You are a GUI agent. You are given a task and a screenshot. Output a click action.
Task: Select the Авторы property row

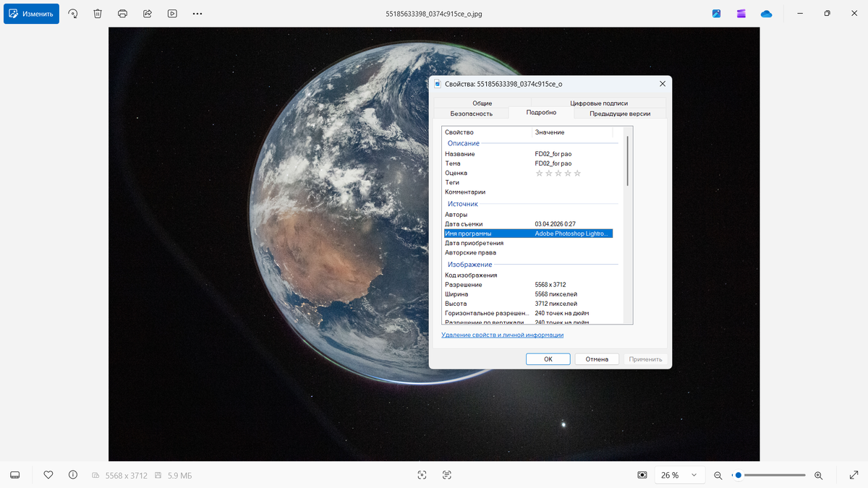[528, 215]
